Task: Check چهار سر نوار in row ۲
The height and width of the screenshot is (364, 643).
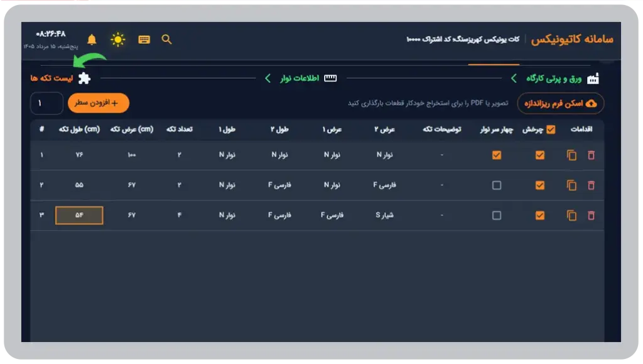Action: click(497, 185)
